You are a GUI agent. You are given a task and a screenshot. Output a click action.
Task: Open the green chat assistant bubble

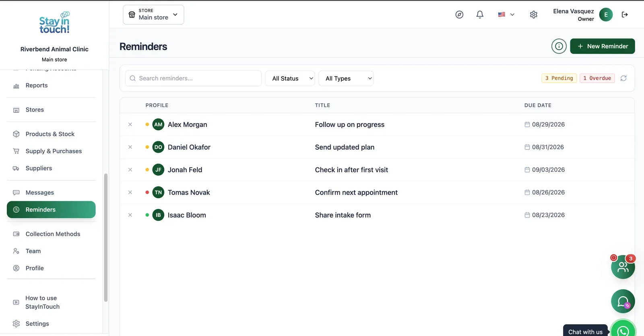pos(623,301)
